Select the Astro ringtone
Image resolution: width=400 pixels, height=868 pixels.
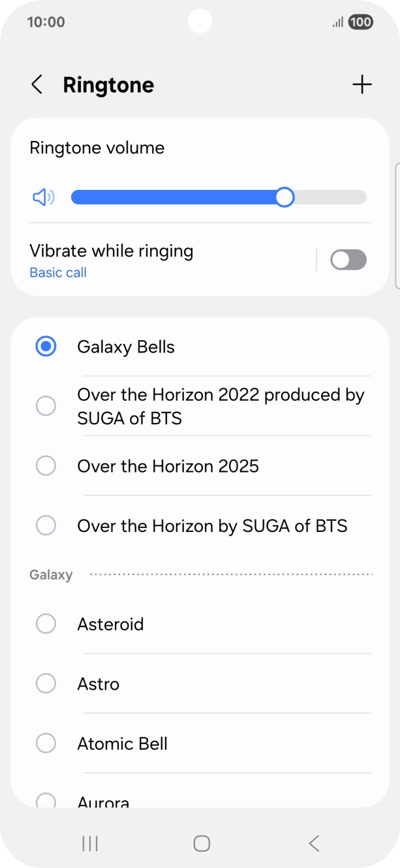tap(99, 683)
